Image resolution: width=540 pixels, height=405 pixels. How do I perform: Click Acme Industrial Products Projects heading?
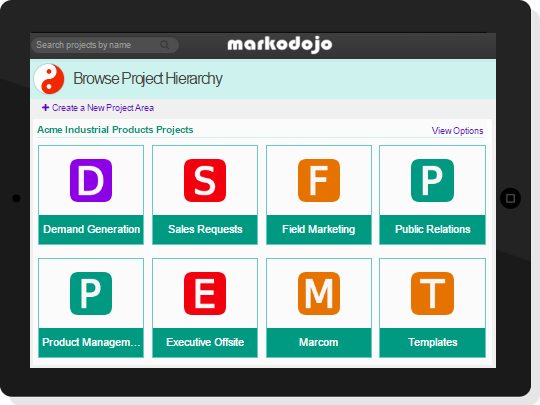coord(115,130)
